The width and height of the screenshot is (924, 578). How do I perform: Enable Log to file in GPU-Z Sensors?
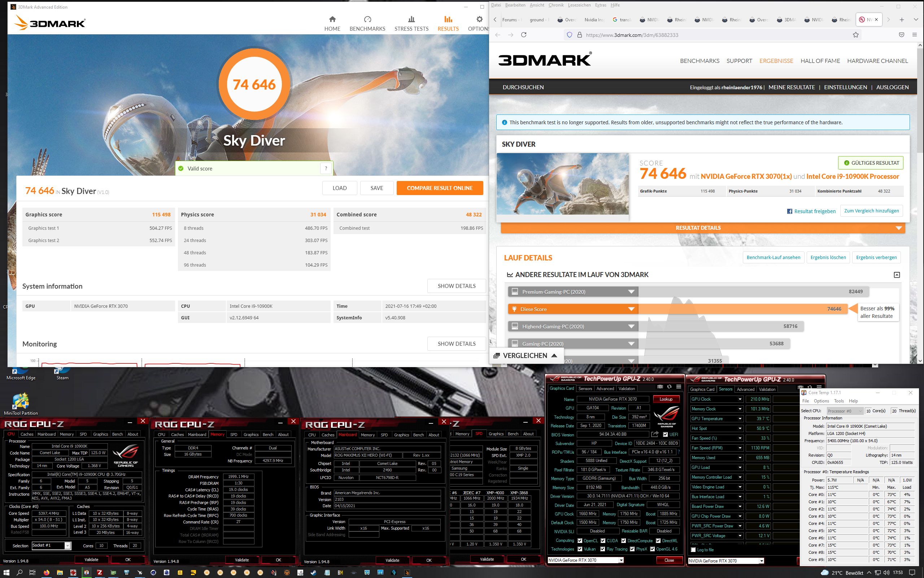tap(693, 550)
